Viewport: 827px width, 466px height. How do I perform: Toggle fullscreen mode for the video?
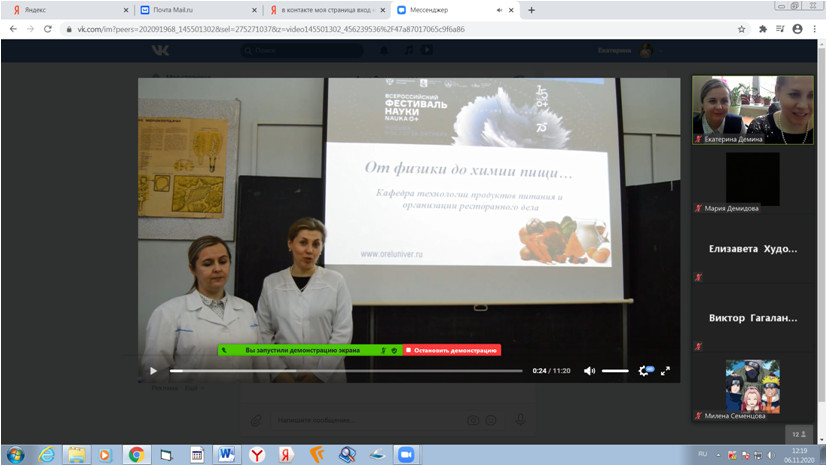(666, 371)
